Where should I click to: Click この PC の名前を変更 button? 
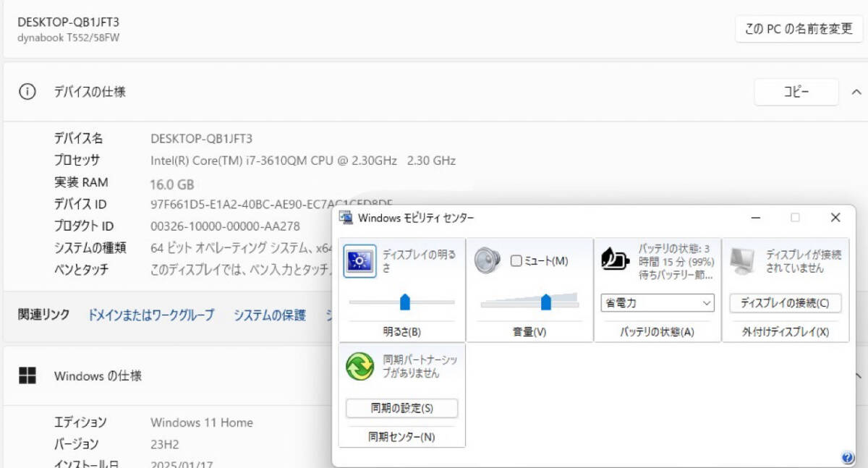pos(799,30)
